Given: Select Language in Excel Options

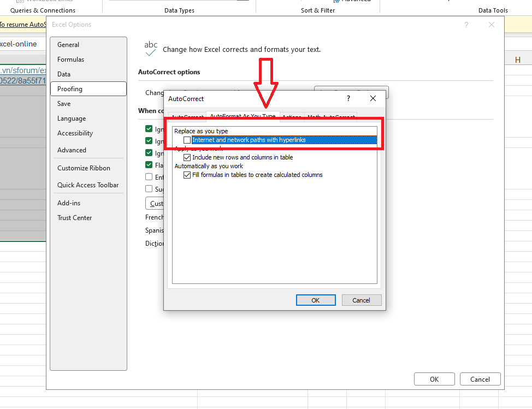Looking at the screenshot, I should (88, 118).
